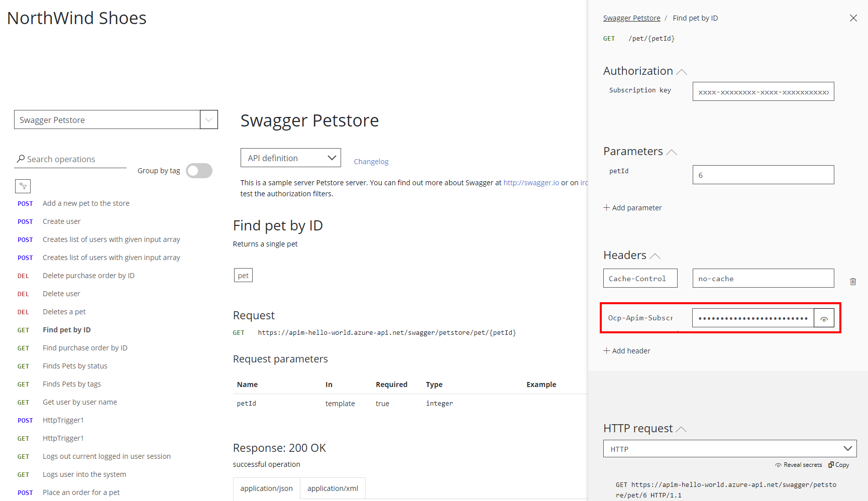Click Add parameter in the Parameters section
Viewport: 868px width, 501px height.
632,207
